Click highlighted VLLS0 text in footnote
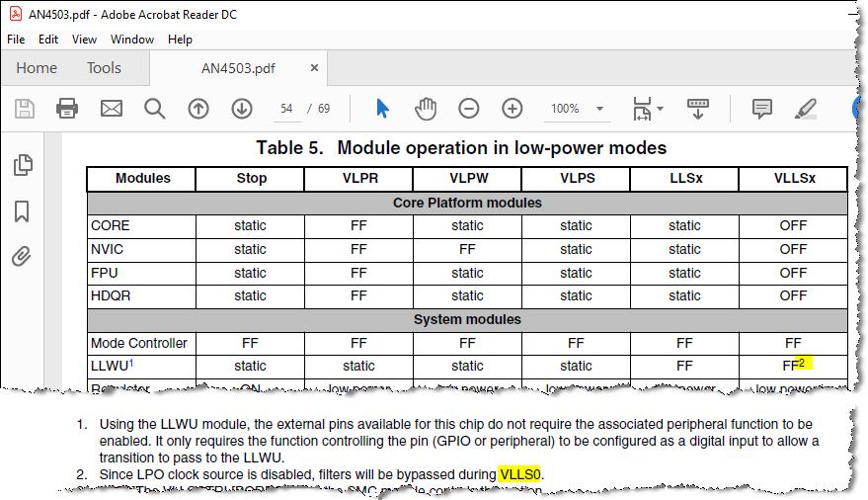The image size is (868, 500). tap(519, 474)
